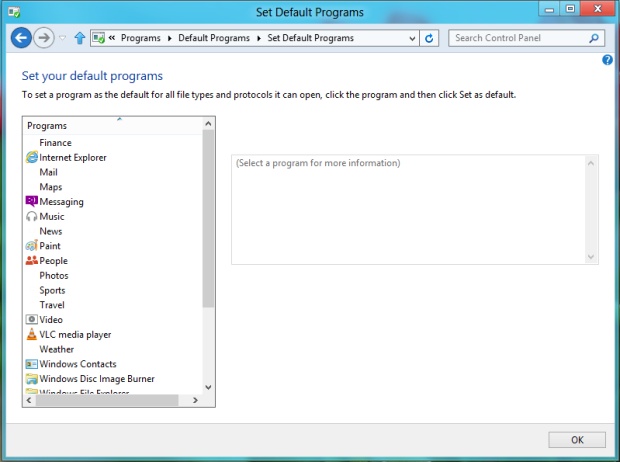Click the Paint palette icon
Viewport: 620px width, 462px height.
(x=32, y=246)
